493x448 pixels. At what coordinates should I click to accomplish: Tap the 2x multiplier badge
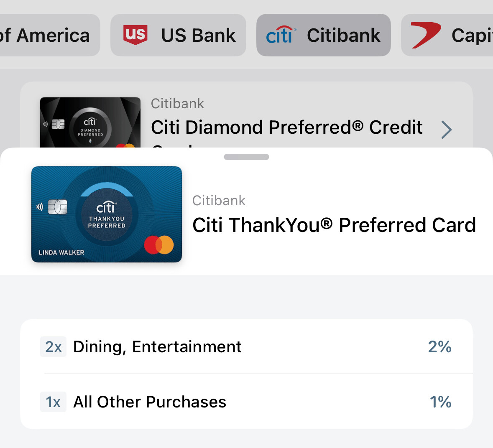coord(53,347)
